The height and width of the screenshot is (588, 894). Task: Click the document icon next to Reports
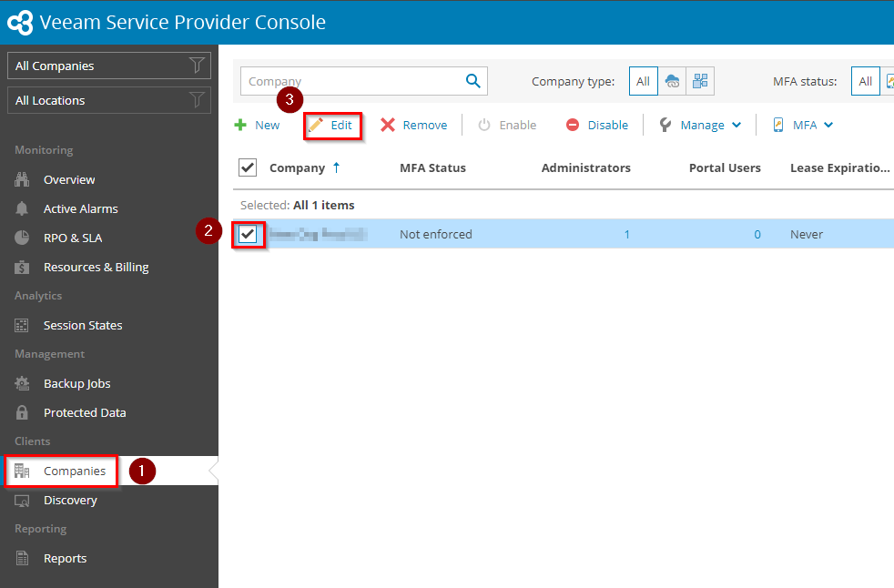tap(22, 558)
